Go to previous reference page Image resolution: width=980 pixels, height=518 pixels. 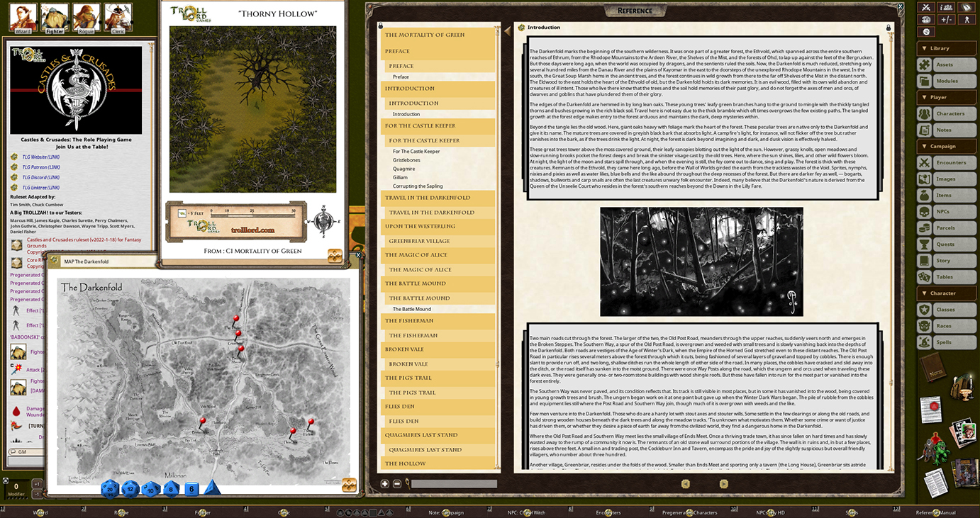click(686, 483)
